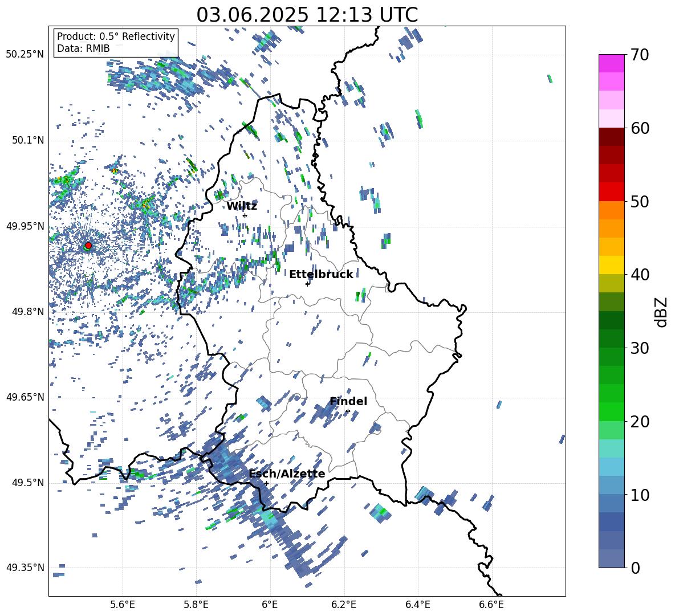Viewport: 675px width, 616px height.
Task: Click the Wiltz city label
Action: (x=242, y=206)
